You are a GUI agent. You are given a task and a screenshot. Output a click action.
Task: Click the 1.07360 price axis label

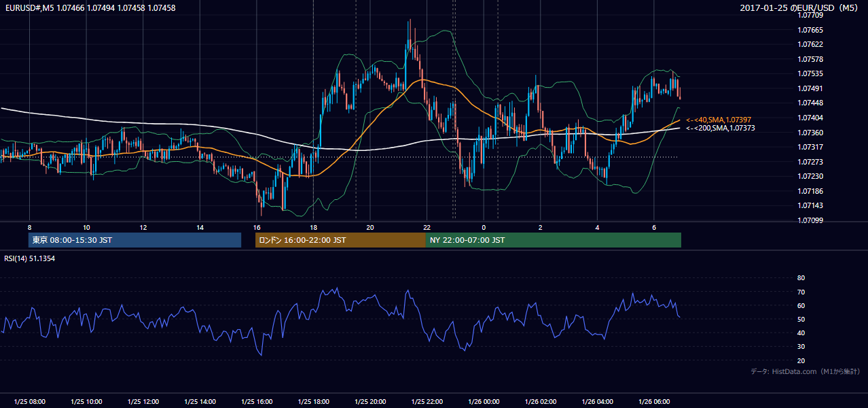point(810,133)
